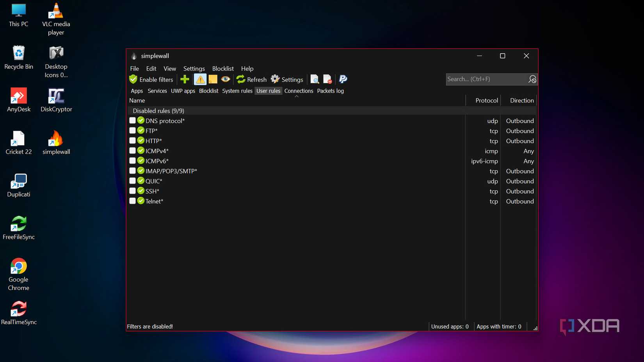Click Enable filters on the toolbar

151,79
